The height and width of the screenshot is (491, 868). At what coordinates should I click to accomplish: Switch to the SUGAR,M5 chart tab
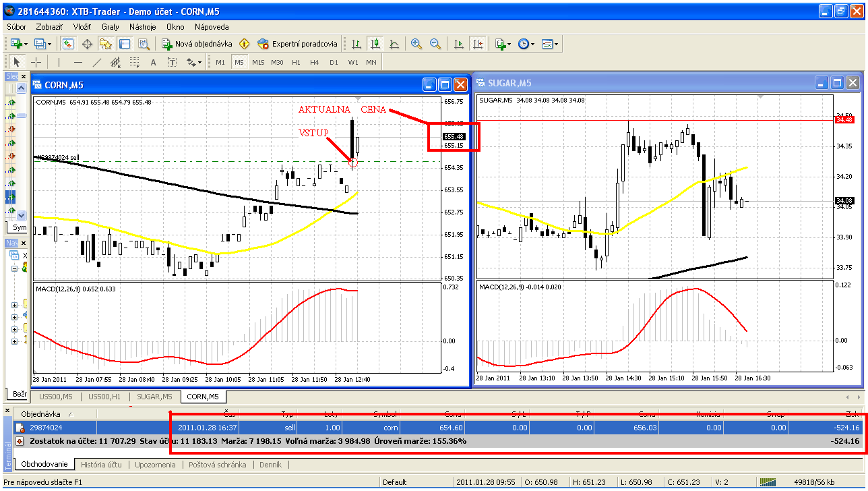[x=155, y=397]
